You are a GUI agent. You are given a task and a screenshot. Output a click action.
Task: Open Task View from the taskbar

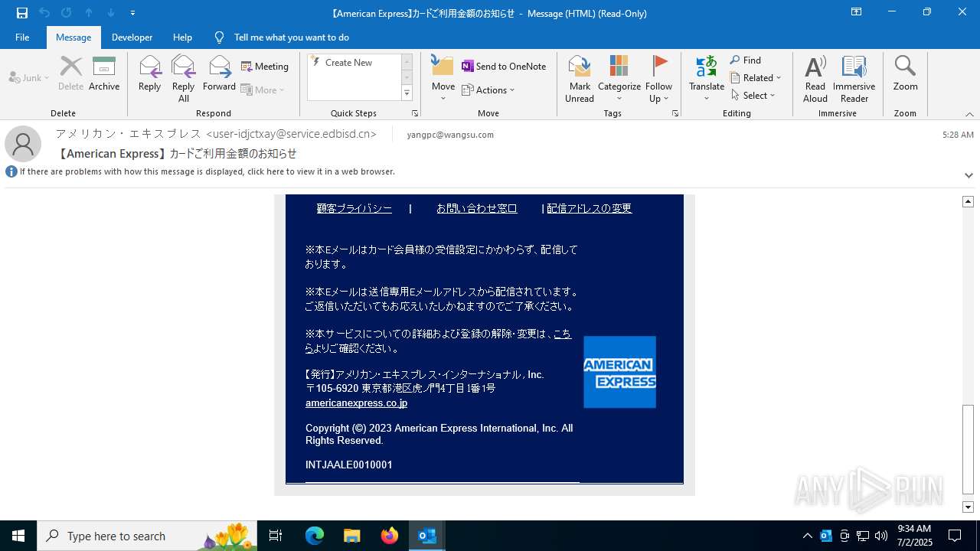pos(276,536)
